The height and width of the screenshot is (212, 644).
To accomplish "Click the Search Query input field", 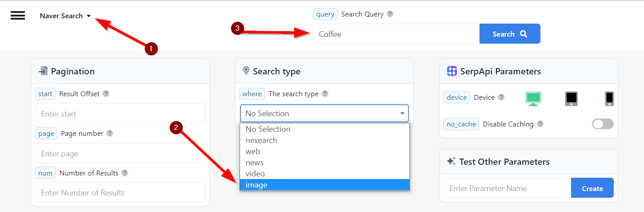I will tap(396, 34).
